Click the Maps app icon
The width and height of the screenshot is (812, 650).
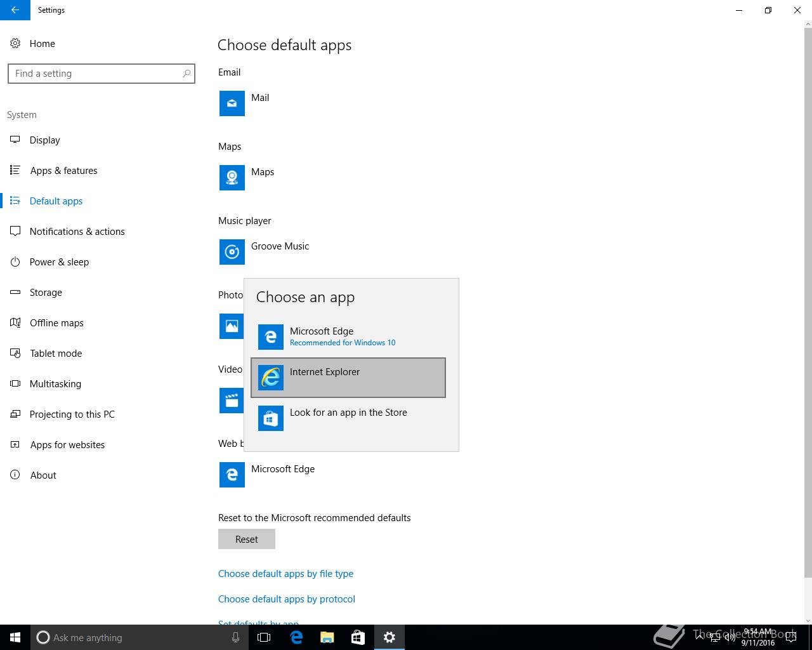(x=232, y=178)
